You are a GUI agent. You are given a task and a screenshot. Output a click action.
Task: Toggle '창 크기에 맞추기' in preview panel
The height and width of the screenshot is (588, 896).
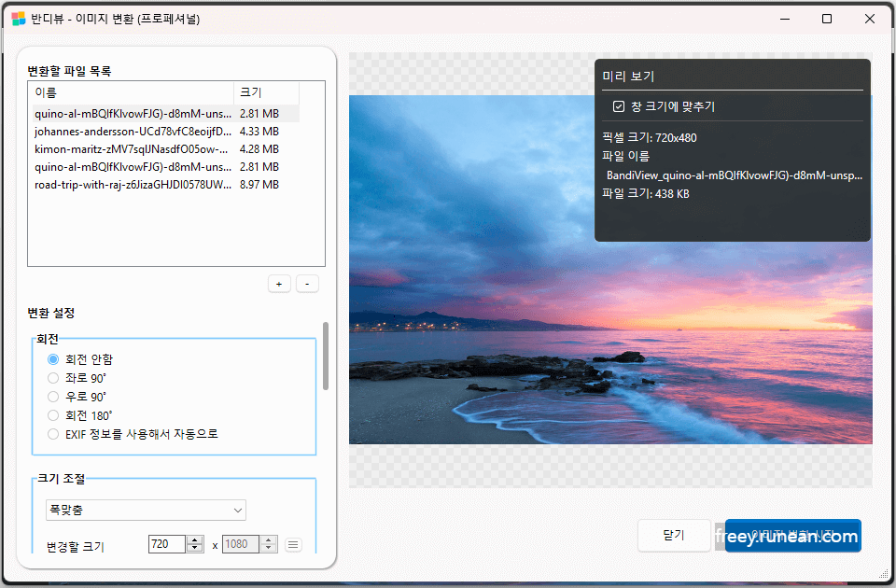tap(619, 106)
